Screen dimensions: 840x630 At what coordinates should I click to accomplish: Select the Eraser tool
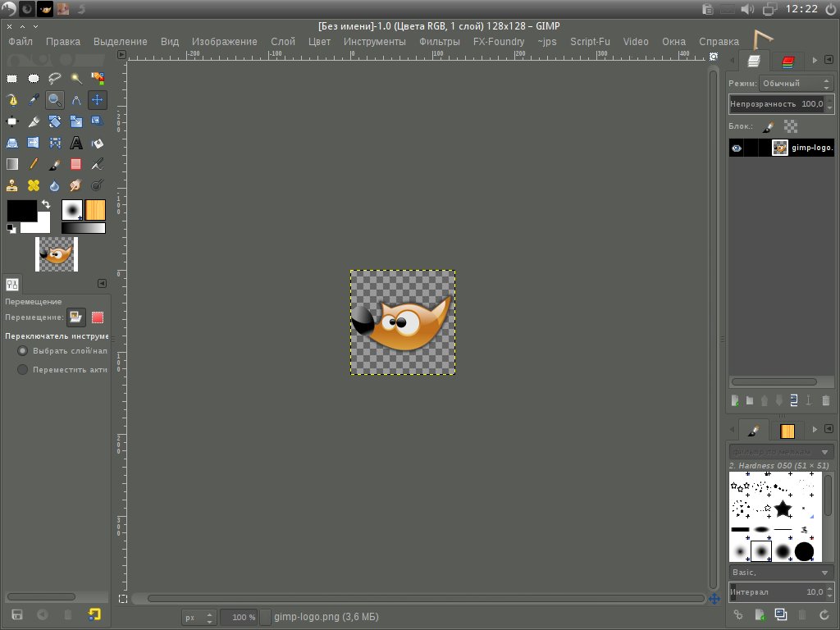pos(76,164)
